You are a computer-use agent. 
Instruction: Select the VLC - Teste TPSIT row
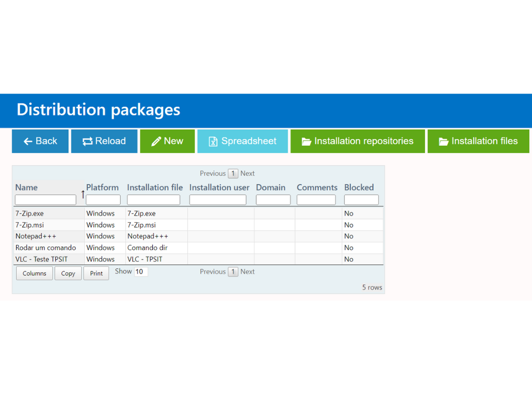199,259
